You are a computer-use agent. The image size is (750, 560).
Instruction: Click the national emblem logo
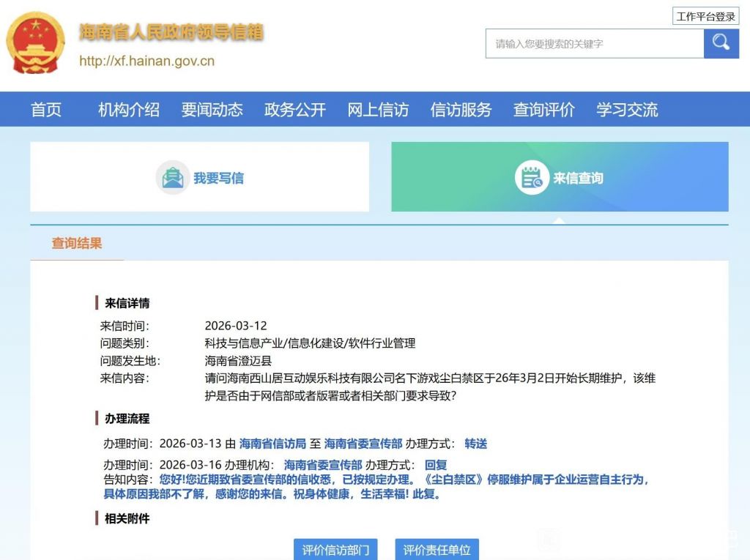35,42
